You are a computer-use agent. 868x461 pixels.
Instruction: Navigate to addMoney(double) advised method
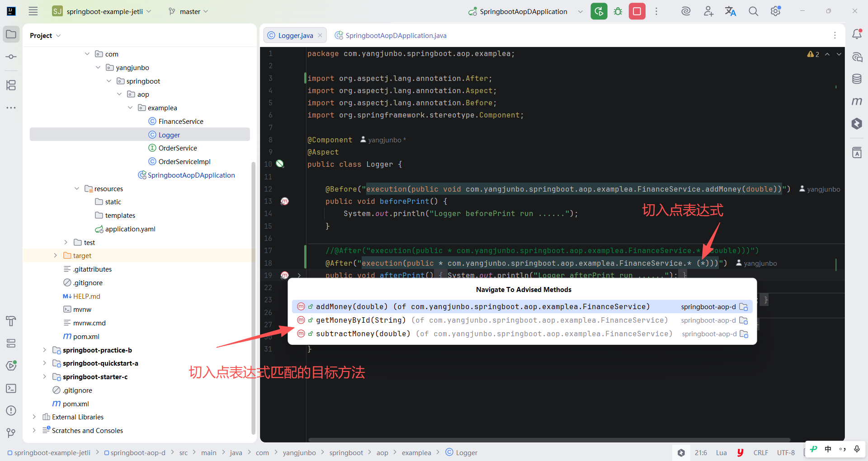coord(522,306)
